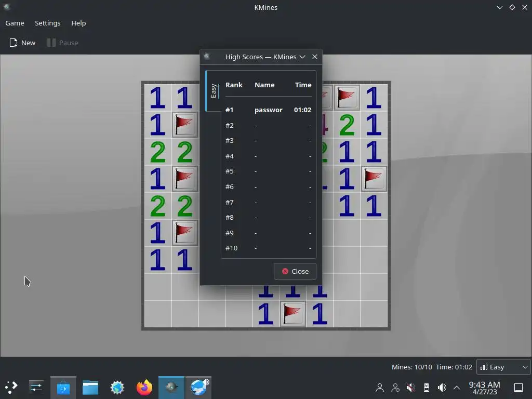Open the Help menu

(x=78, y=23)
